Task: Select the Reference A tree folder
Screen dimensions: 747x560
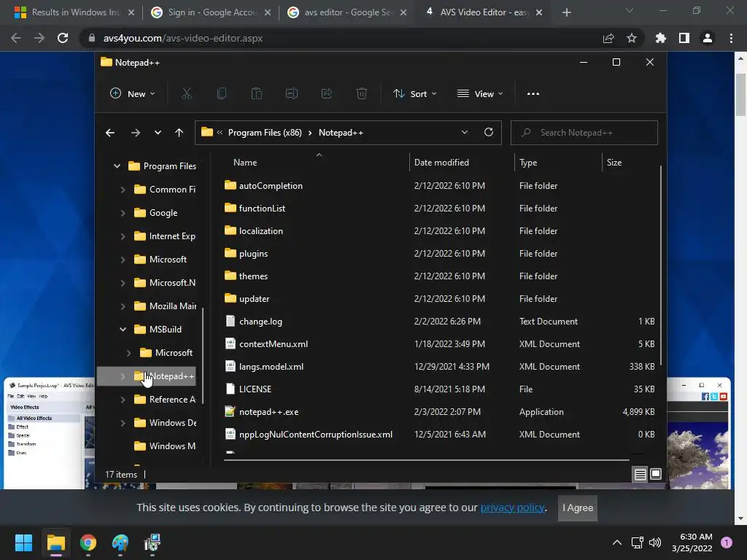Action: tap(164, 400)
